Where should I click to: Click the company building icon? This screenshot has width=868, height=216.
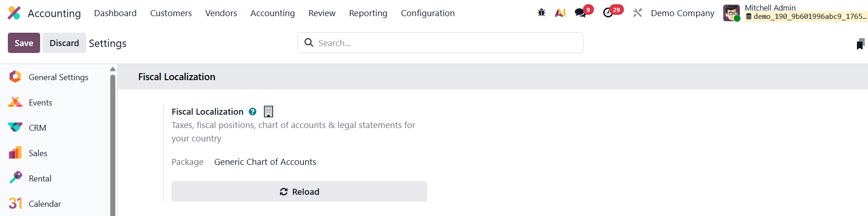[268, 111]
